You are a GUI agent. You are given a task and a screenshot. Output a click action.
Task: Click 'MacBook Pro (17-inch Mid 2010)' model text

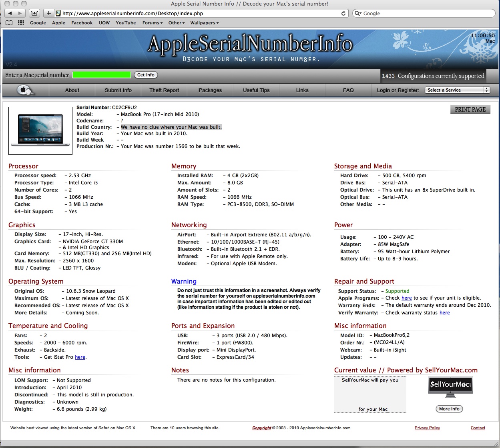[x=160, y=114]
